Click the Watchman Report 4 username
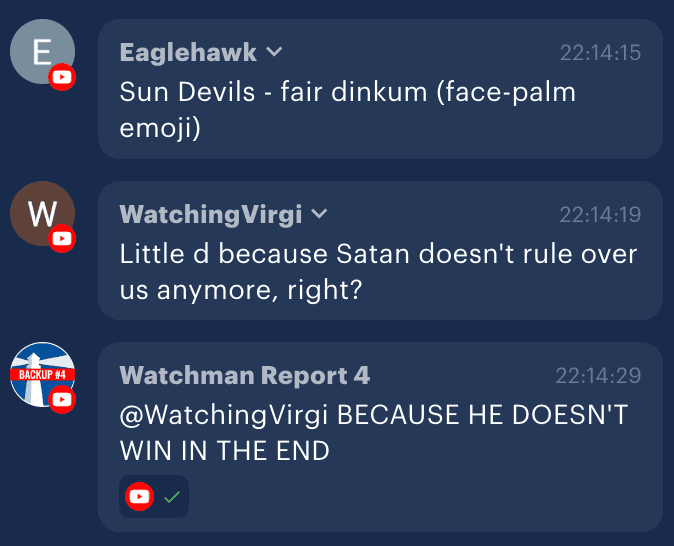Viewport: 674px width, 546px height. pyautogui.click(x=245, y=375)
